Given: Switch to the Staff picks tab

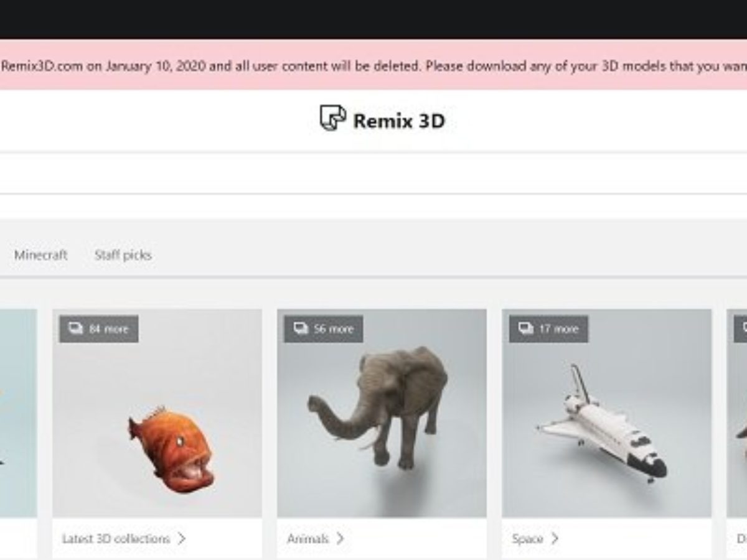Looking at the screenshot, I should [123, 255].
